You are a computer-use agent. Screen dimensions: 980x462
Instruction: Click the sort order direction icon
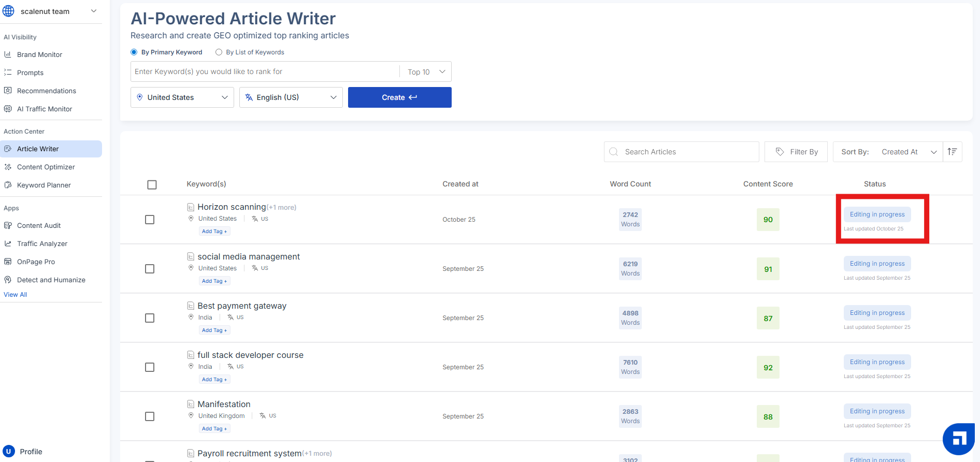click(952, 152)
